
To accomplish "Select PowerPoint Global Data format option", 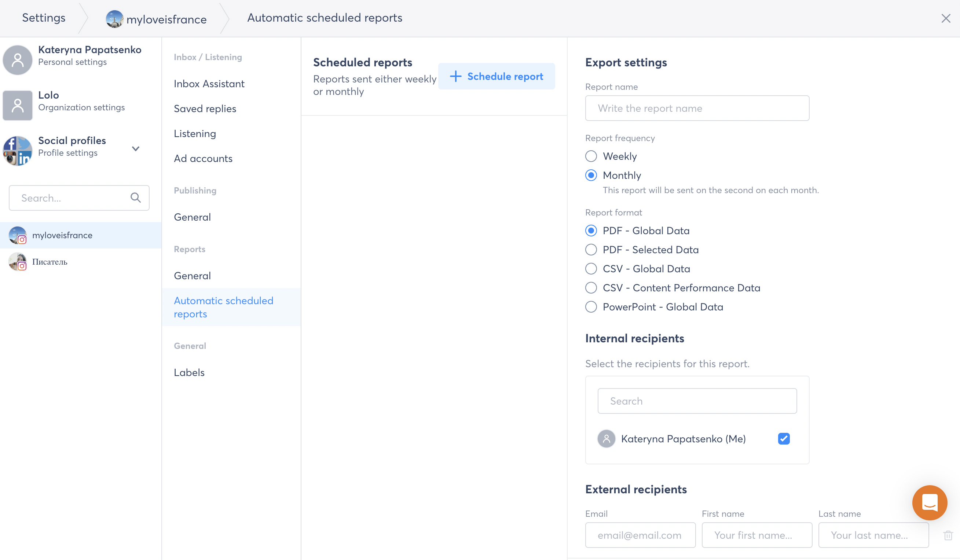I will 591,307.
